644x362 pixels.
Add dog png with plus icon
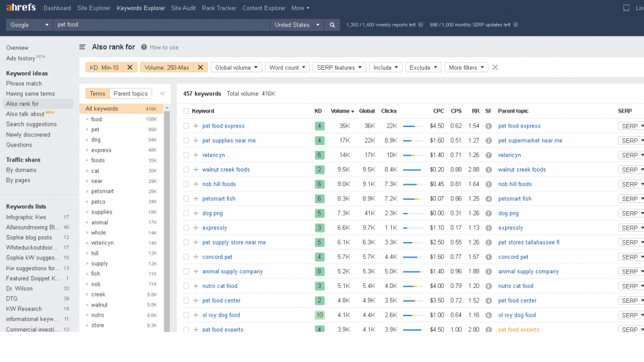click(196, 214)
